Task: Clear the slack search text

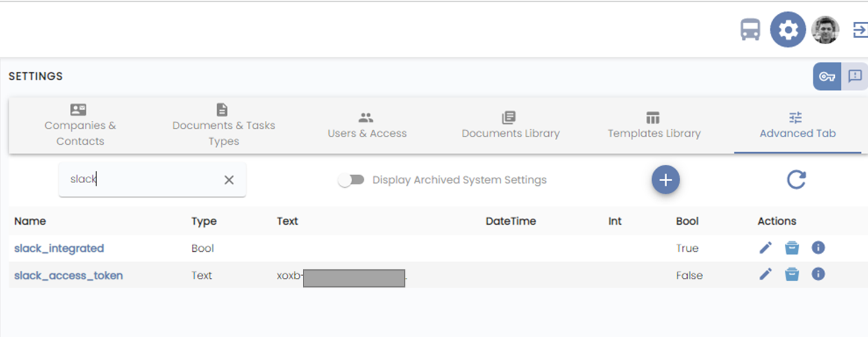Action: point(229,180)
